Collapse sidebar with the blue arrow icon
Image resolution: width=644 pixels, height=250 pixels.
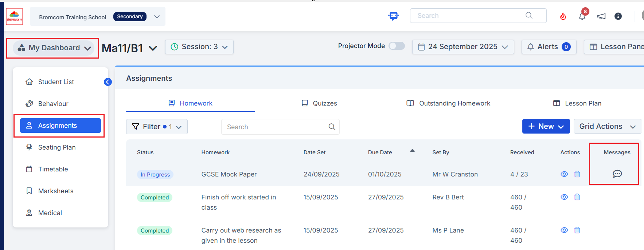point(108,82)
